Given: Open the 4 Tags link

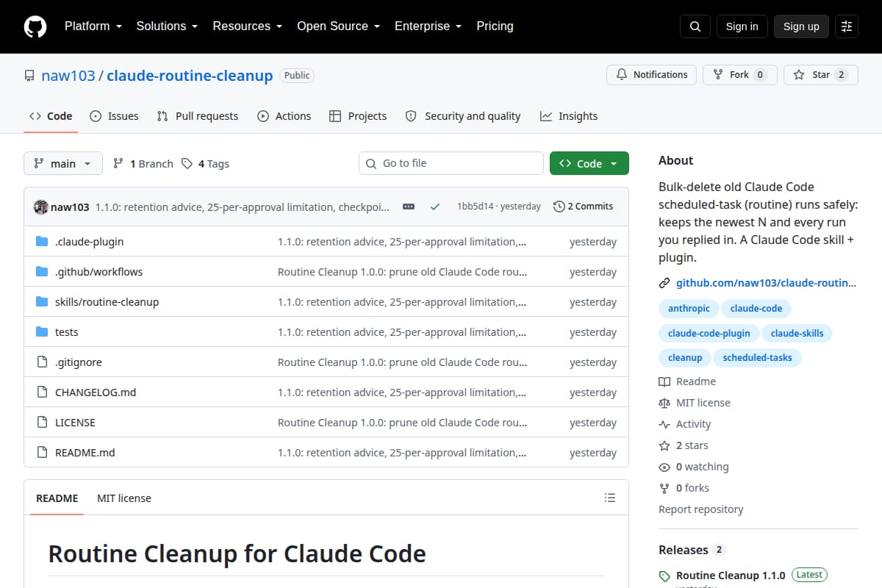Looking at the screenshot, I should [206, 164].
